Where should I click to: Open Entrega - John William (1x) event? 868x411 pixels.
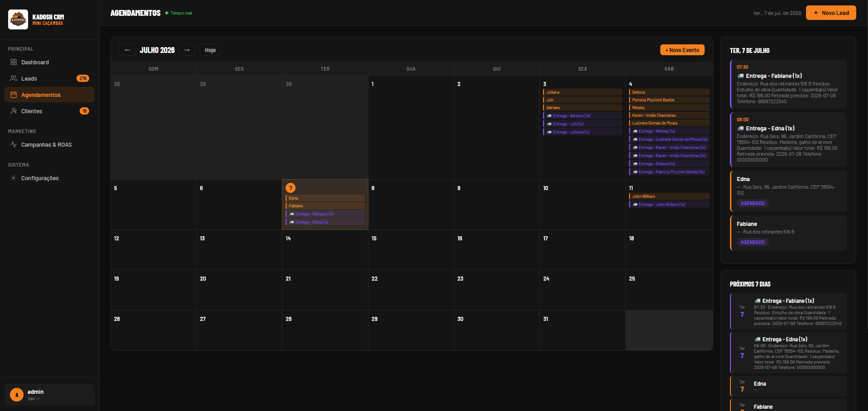(669, 204)
